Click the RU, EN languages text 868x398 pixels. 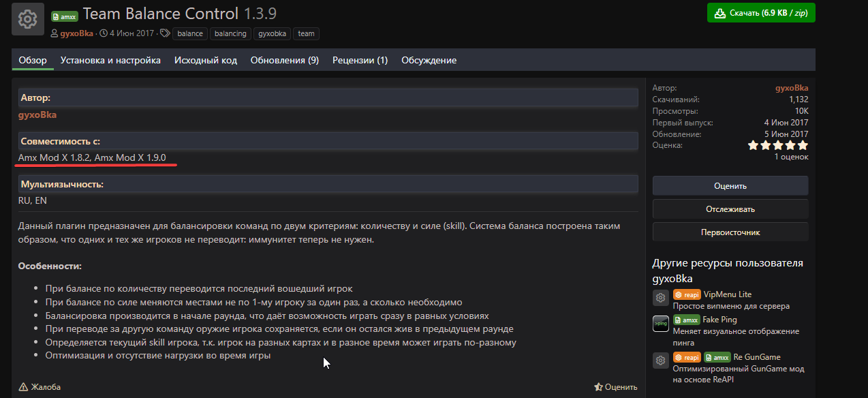33,200
